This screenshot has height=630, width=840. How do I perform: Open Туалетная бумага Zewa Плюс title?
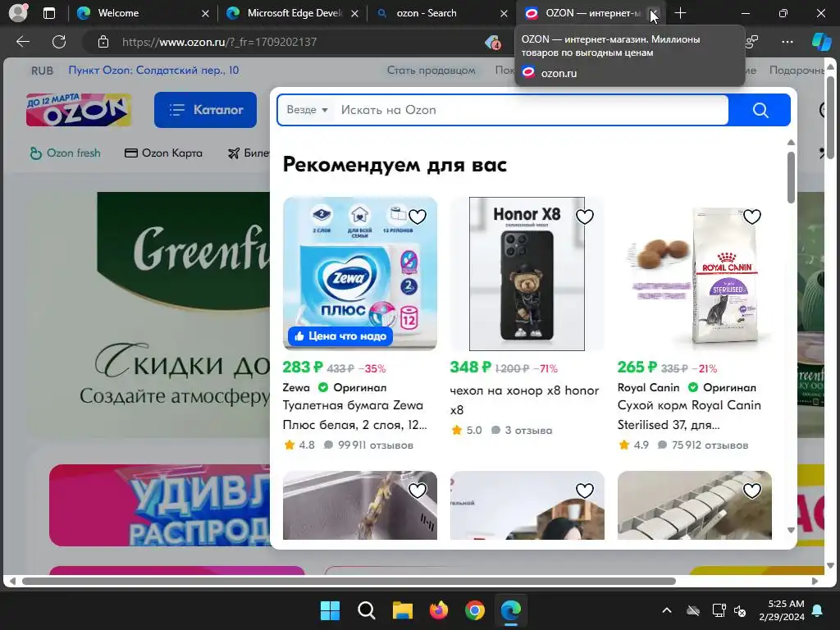[354, 415]
